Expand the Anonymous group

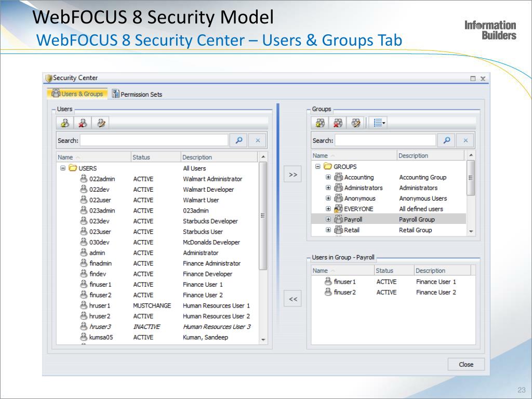click(328, 198)
